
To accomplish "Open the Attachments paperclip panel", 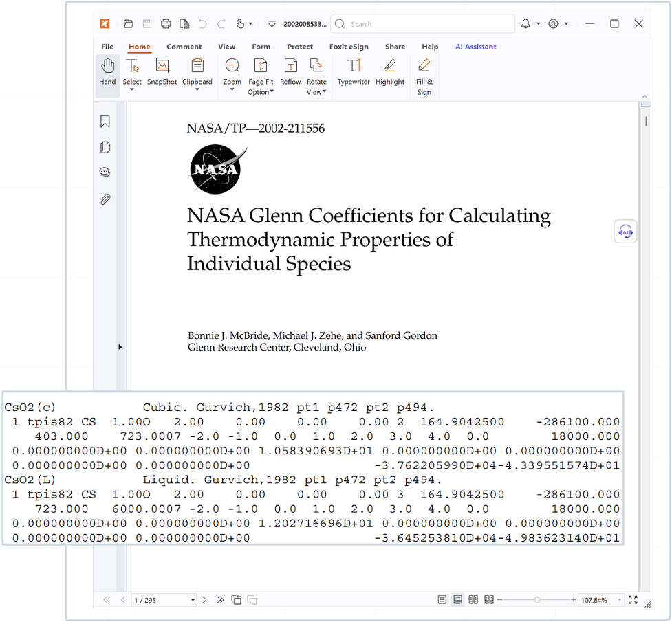I will [105, 199].
